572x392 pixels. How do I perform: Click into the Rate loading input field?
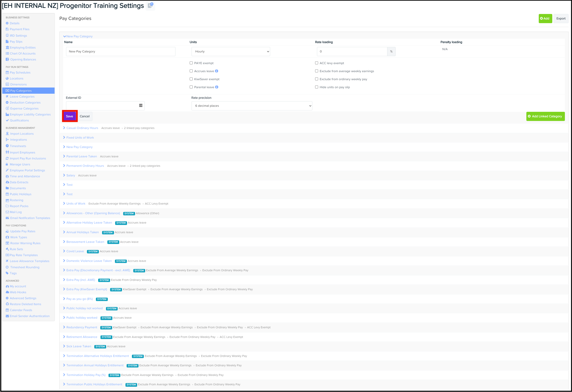coord(352,51)
